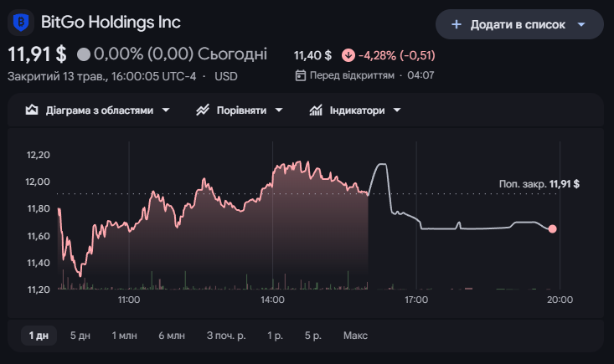Screen dimensions: 614x364
Task: Click the 11,20 y-axis label
Action: [x=39, y=290]
